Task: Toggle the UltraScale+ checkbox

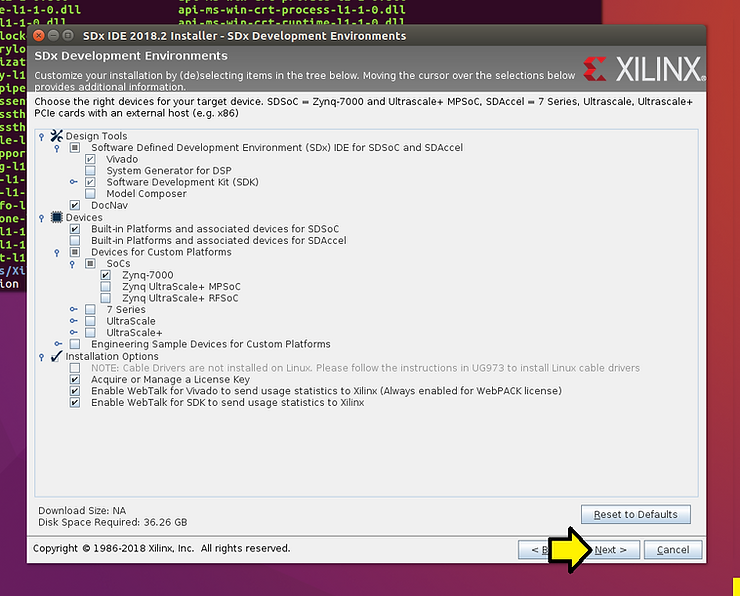Action: click(x=90, y=333)
